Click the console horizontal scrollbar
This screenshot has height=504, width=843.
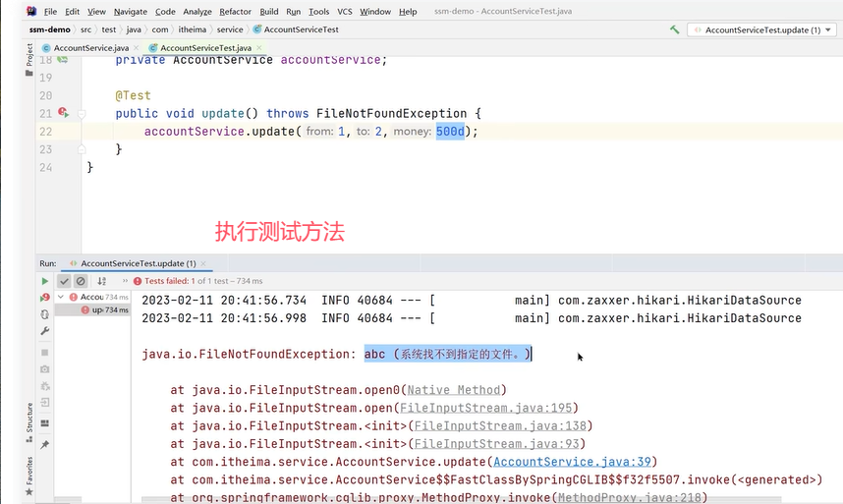pos(461,500)
